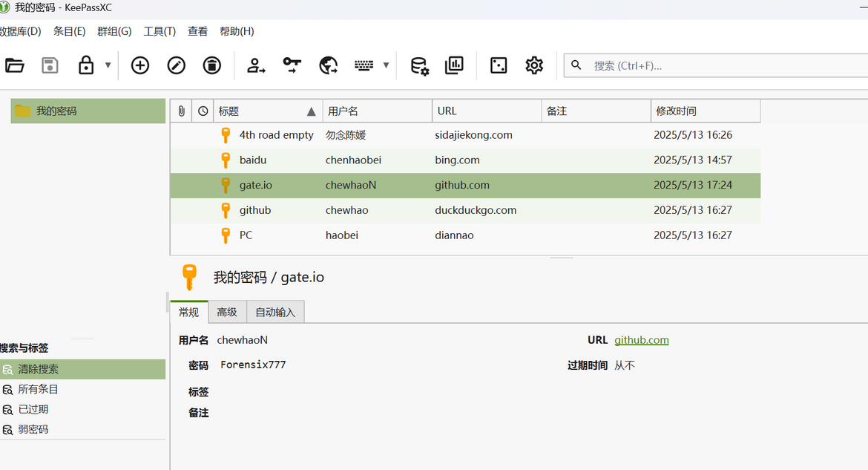The height and width of the screenshot is (470, 868).
Task: Open the 帮助(H) menu
Action: pos(237,32)
